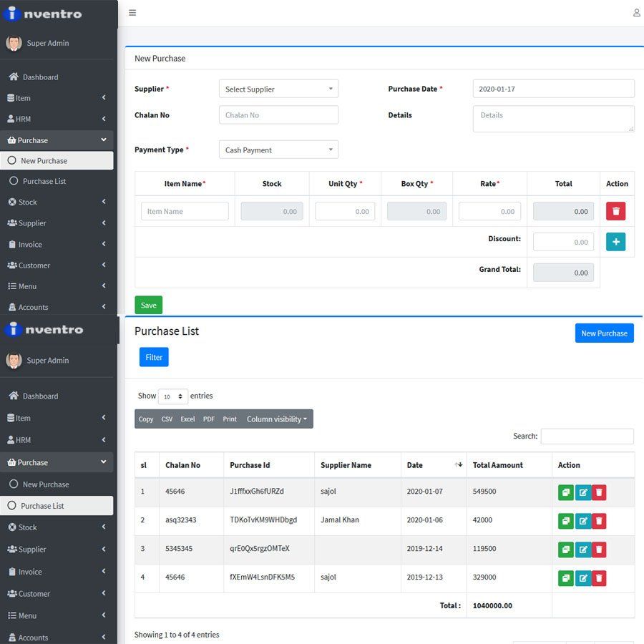Delete purchase row dated 2019-12-14
This screenshot has height=644, width=644.
coord(599,550)
